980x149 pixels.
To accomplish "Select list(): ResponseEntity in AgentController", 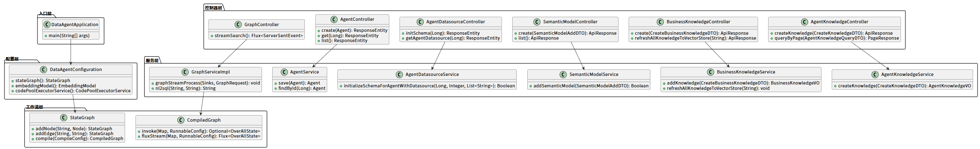I will coord(344,41).
